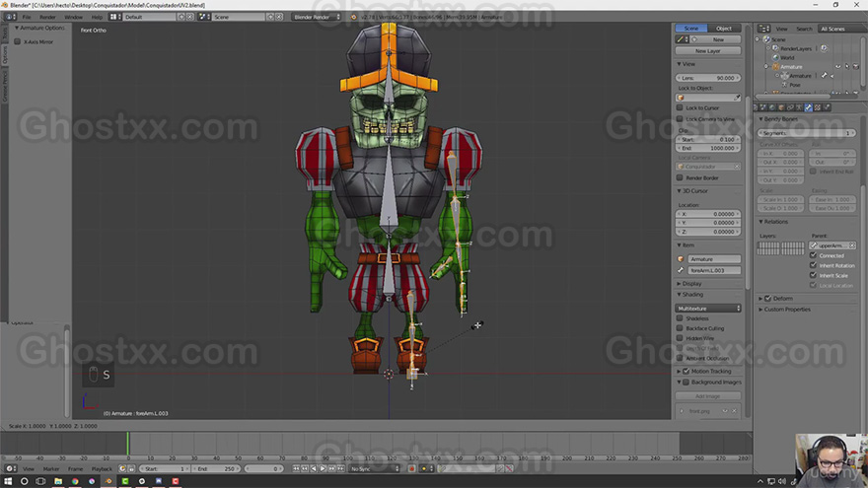The width and height of the screenshot is (868, 488).
Task: Open the Window menu
Action: click(x=73, y=17)
